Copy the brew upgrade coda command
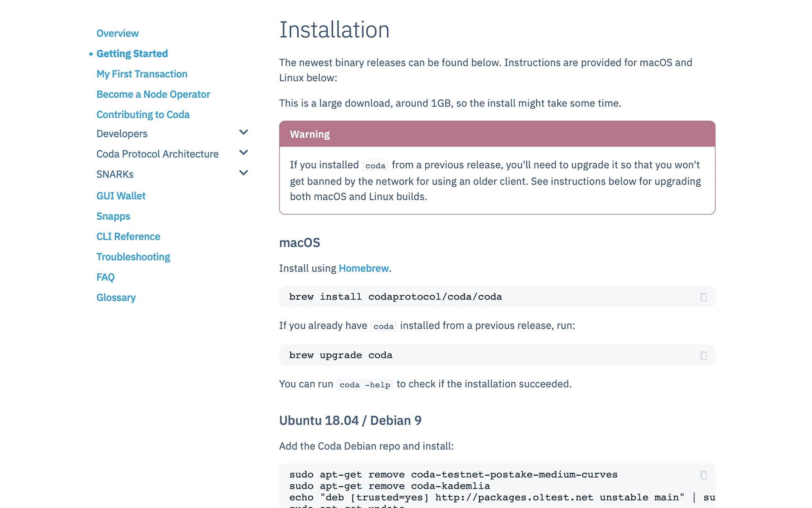Screen dimensions: 812x508 703,356
